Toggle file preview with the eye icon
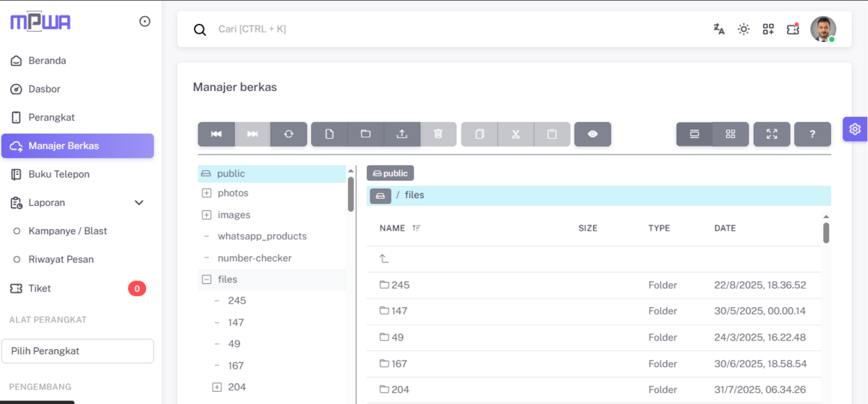This screenshot has height=404, width=868. click(592, 134)
